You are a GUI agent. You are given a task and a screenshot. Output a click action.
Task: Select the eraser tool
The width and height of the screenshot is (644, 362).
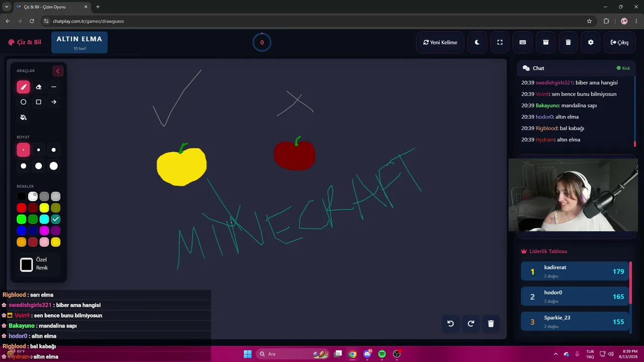pos(38,87)
